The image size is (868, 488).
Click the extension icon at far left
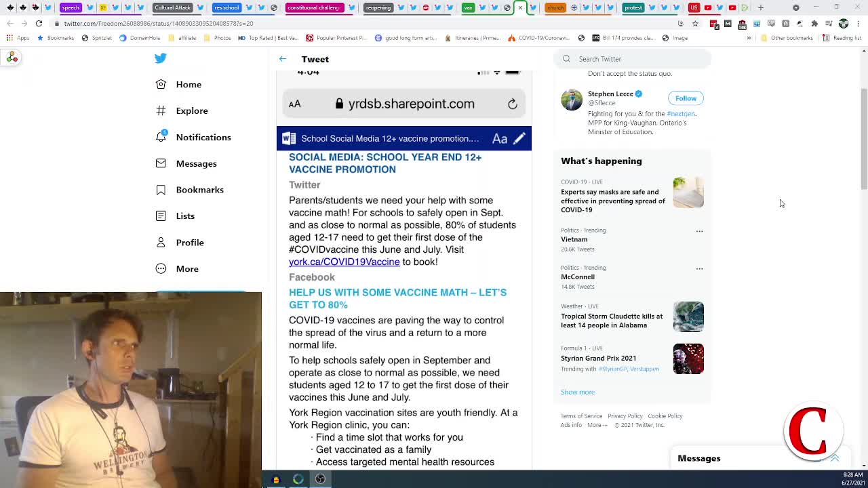pyautogui.click(x=12, y=58)
